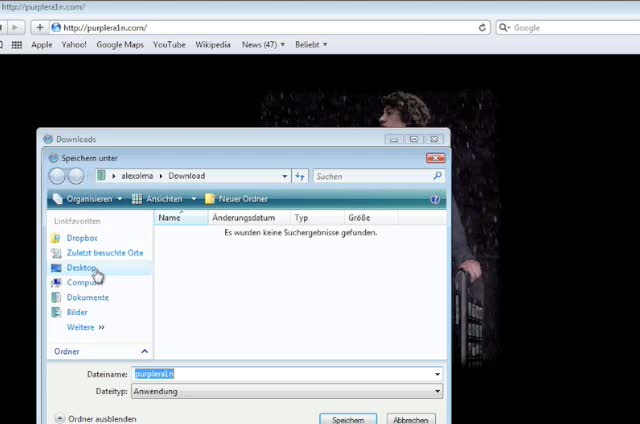Choose Desktop in the Linkfavoriten list

81,268
